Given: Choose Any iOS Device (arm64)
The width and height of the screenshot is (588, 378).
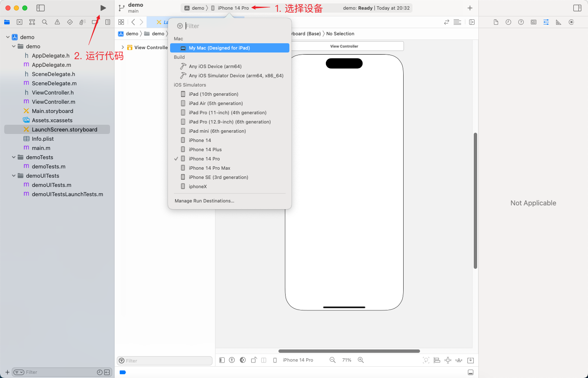Looking at the screenshot, I should [x=230, y=66].
